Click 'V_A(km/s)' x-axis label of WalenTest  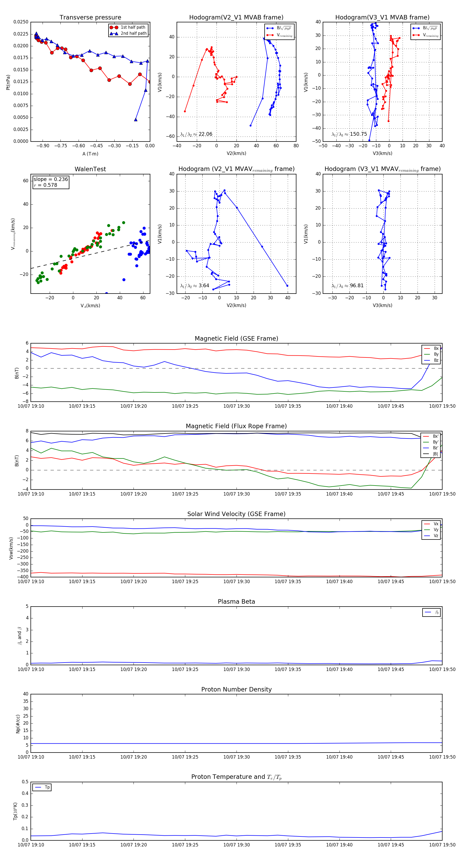tap(90, 306)
